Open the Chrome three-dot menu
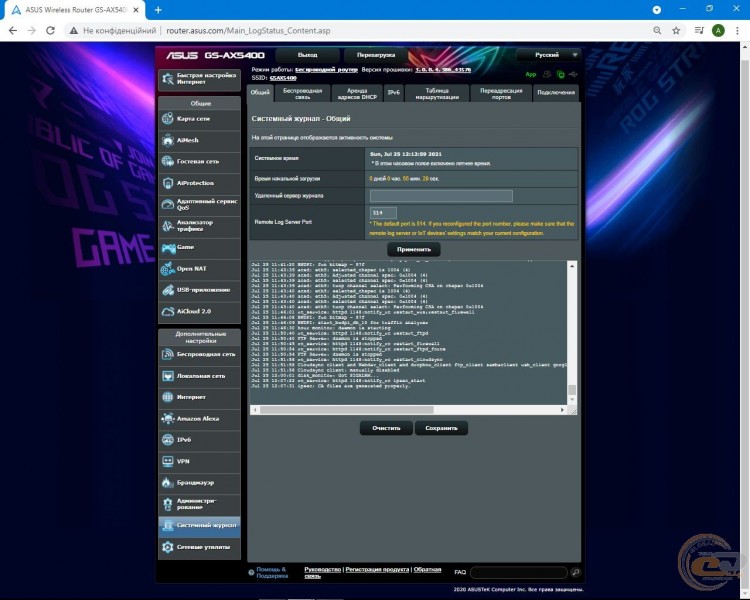 (736, 31)
